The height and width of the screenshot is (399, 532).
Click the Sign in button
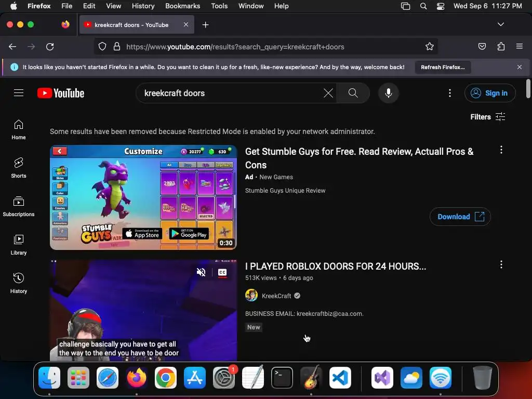(x=489, y=93)
